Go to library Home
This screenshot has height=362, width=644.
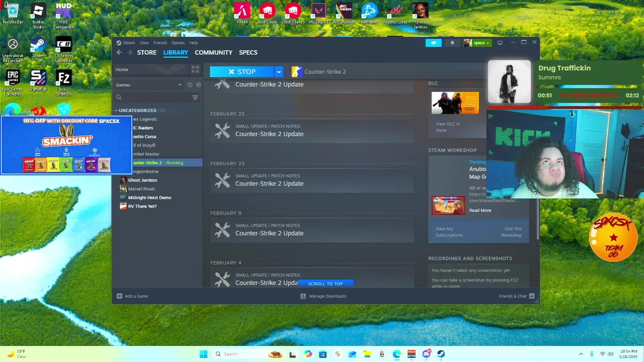click(x=151, y=69)
